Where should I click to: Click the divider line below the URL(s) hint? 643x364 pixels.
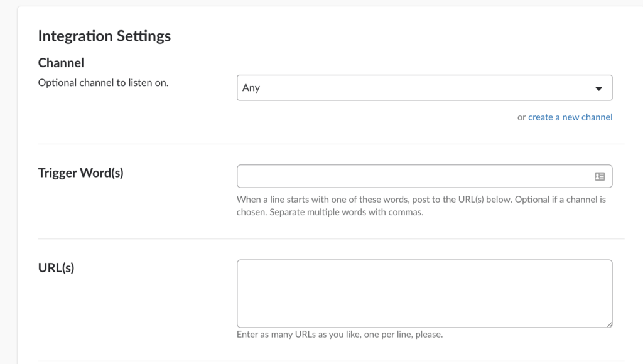click(331, 361)
